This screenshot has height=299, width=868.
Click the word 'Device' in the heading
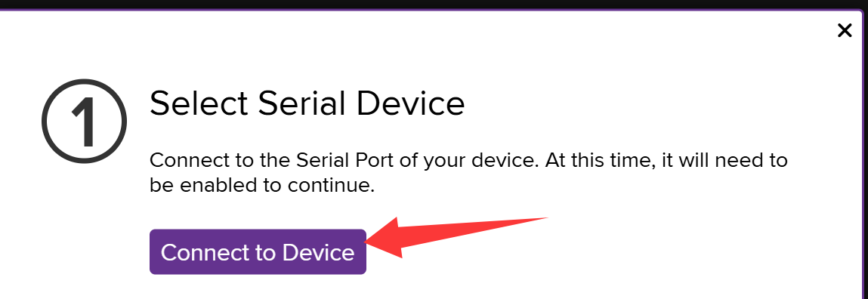click(411, 103)
